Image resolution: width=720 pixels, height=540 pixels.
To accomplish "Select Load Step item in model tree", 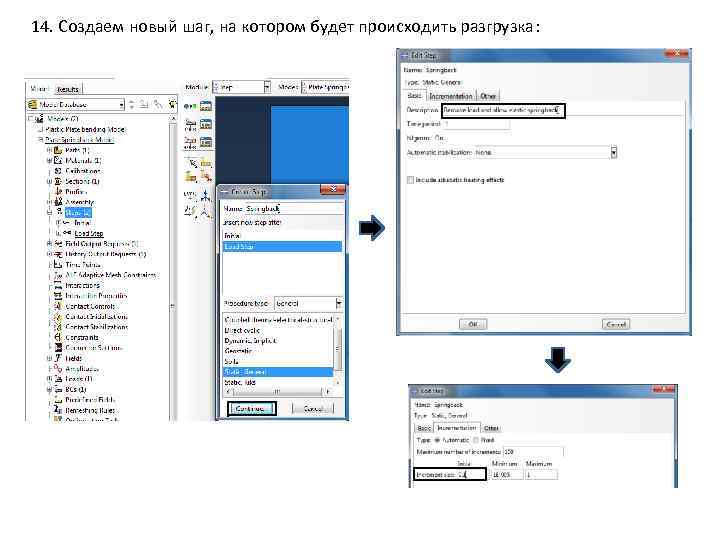I will (89, 233).
